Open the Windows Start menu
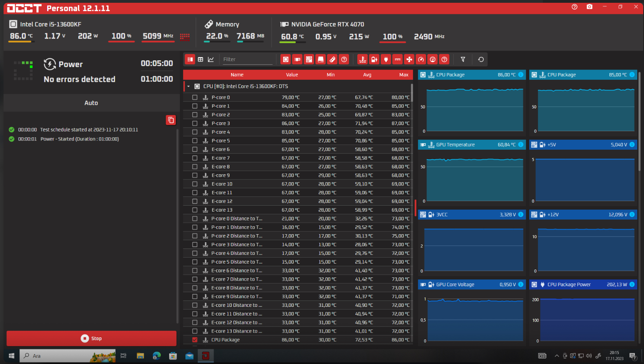644x364 pixels. tap(12, 356)
